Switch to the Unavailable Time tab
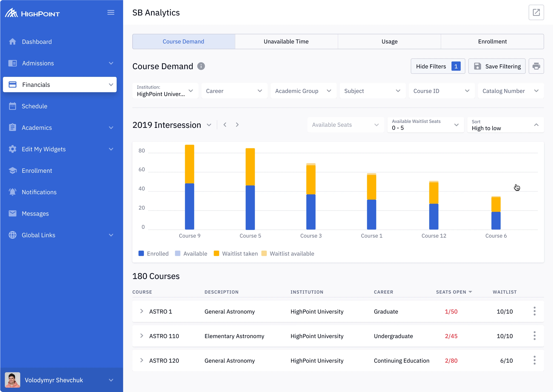 point(286,41)
